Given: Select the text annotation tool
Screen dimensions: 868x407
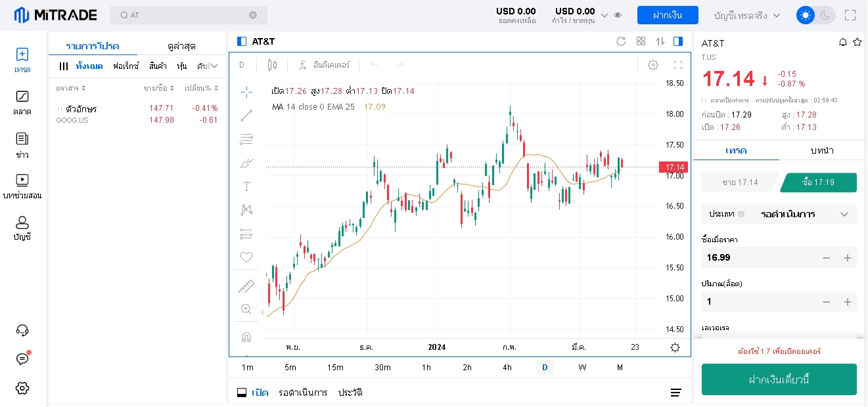Looking at the screenshot, I should click(x=246, y=186).
